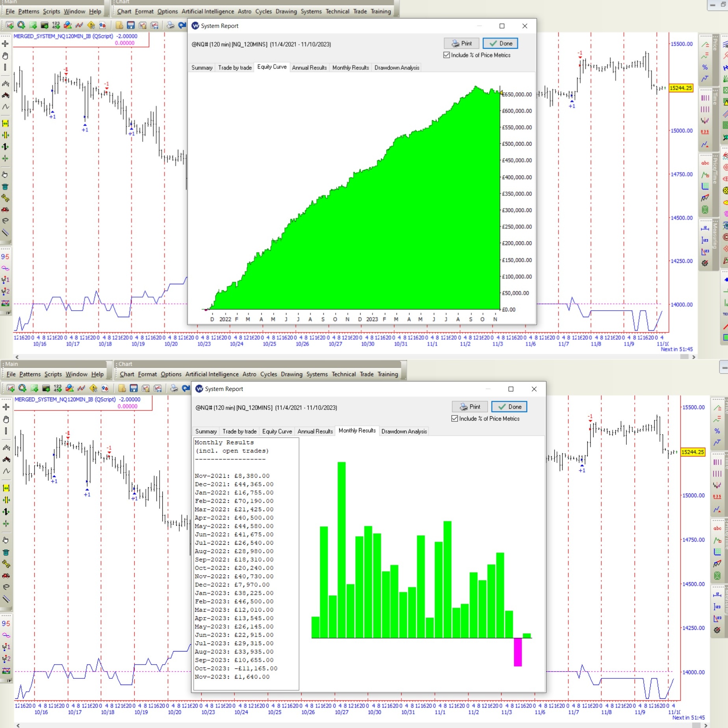Click the first ruler tool in top Measuring palette
Image resolution: width=728 pixels, height=728 pixels.
click(x=705, y=229)
